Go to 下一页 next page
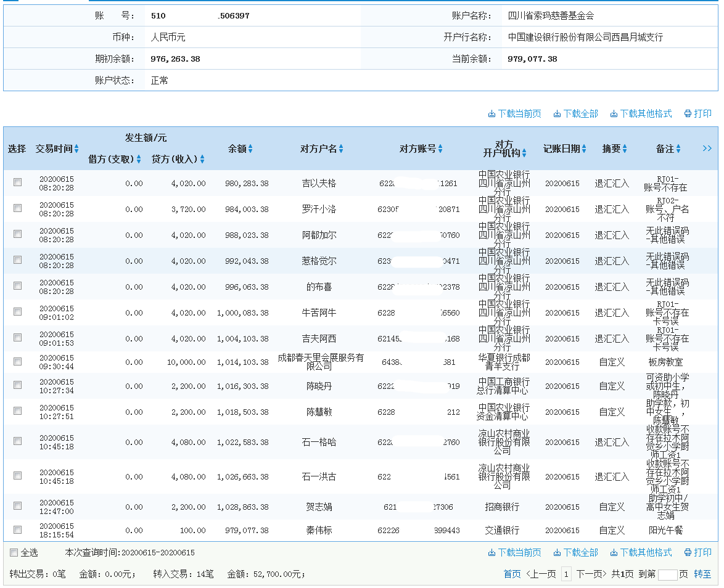Screen dimensions: 724x588 pyautogui.click(x=591, y=574)
